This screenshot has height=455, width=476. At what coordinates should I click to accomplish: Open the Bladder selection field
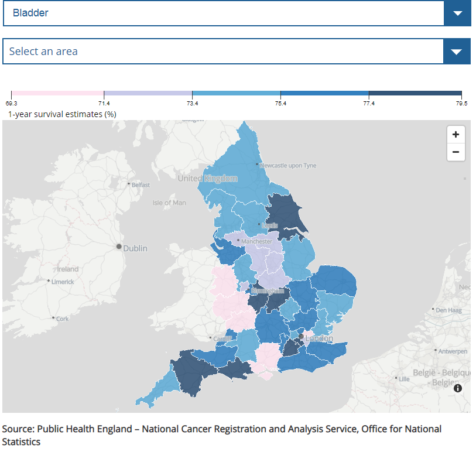pos(223,13)
